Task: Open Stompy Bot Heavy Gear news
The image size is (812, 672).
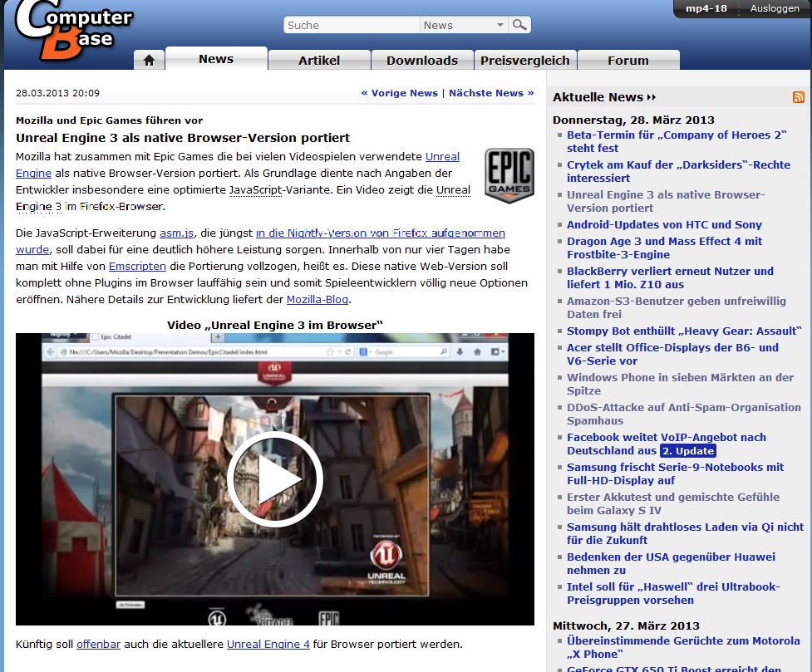Action: coord(684,331)
